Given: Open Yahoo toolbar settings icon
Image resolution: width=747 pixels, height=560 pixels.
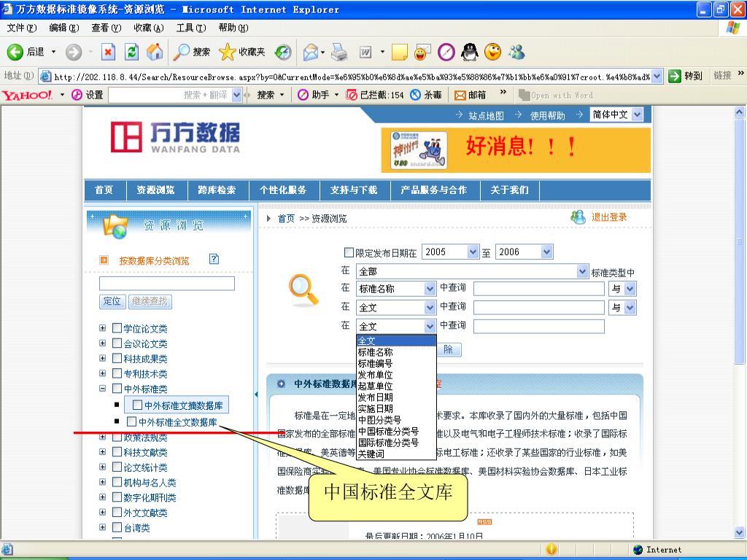Looking at the screenshot, I should 77,95.
